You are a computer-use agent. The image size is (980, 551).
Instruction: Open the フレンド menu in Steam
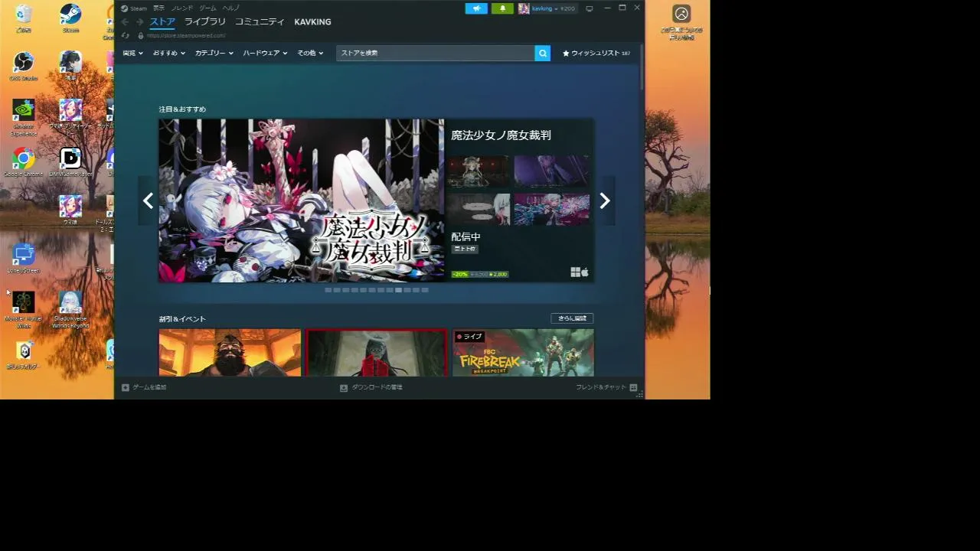(x=182, y=8)
